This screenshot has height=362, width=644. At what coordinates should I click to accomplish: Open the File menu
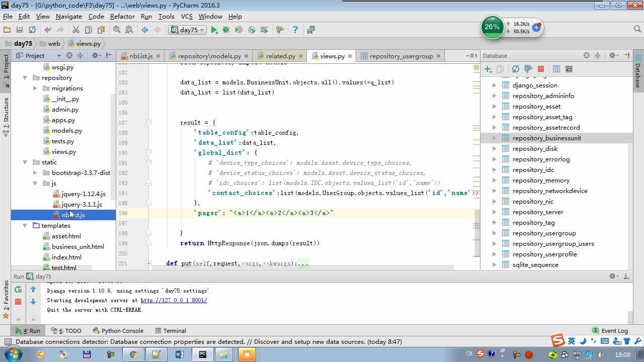(x=8, y=16)
